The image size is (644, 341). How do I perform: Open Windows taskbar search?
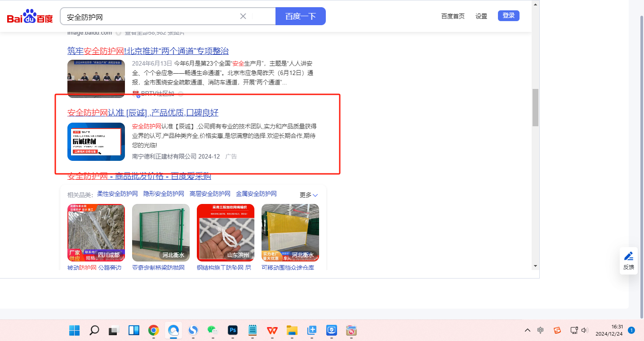tap(94, 331)
